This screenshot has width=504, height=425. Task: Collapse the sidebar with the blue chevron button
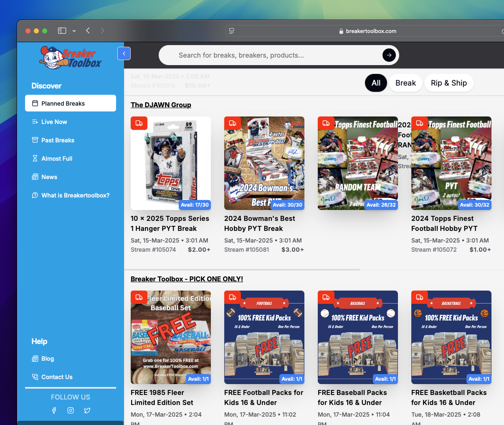click(x=124, y=53)
